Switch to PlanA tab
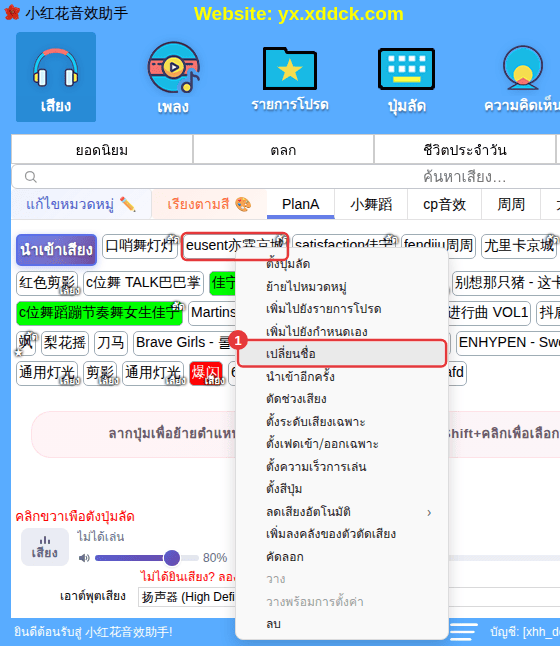Screen dimensions: 560x646 click(300, 204)
